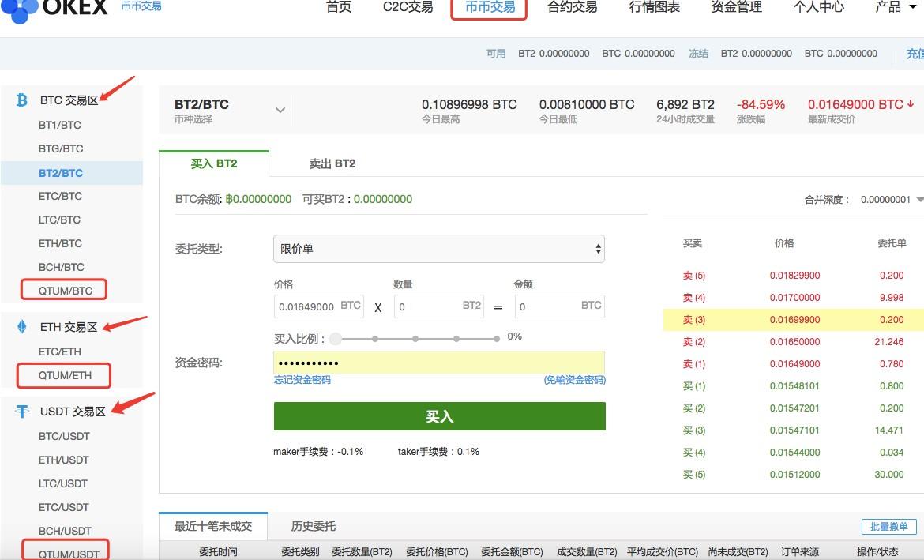Select QTUM/BTC in the sidebar
This screenshot has height=560, width=924.
[64, 290]
